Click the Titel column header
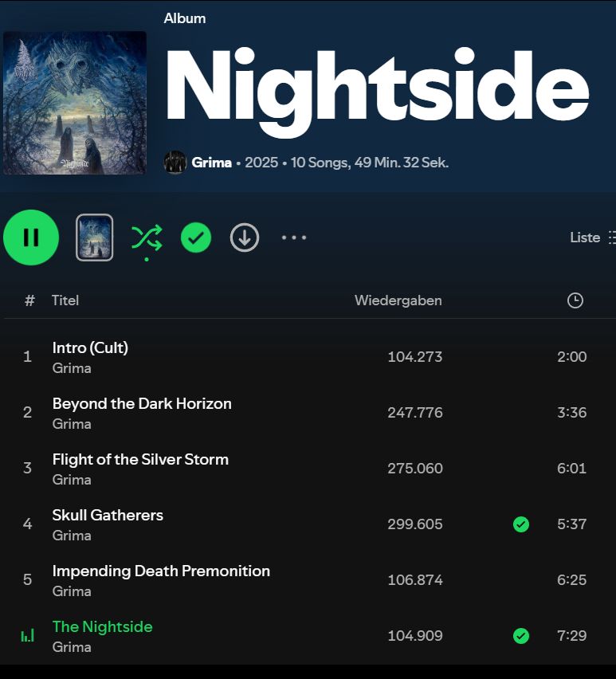 coord(65,300)
